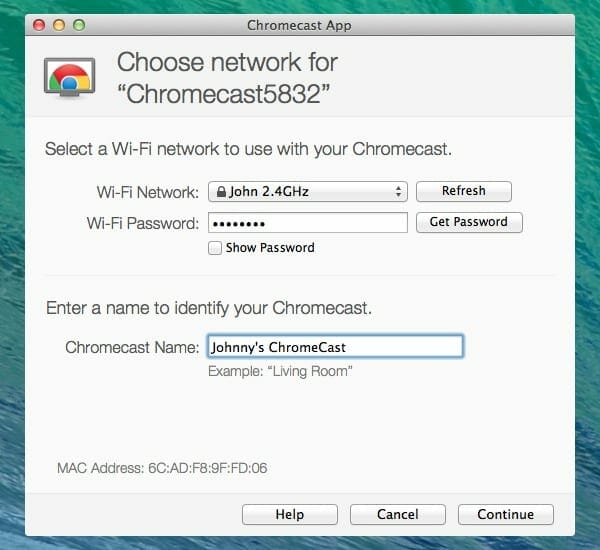Click the MAC Address text
Viewport: 600px width, 550px height.
(162, 468)
